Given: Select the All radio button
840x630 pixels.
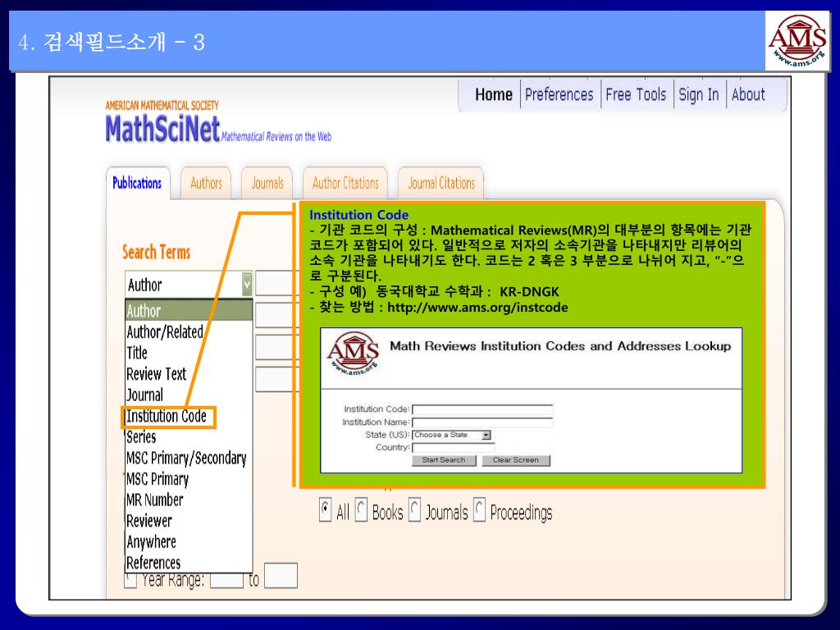Looking at the screenshot, I should pyautogui.click(x=325, y=510).
